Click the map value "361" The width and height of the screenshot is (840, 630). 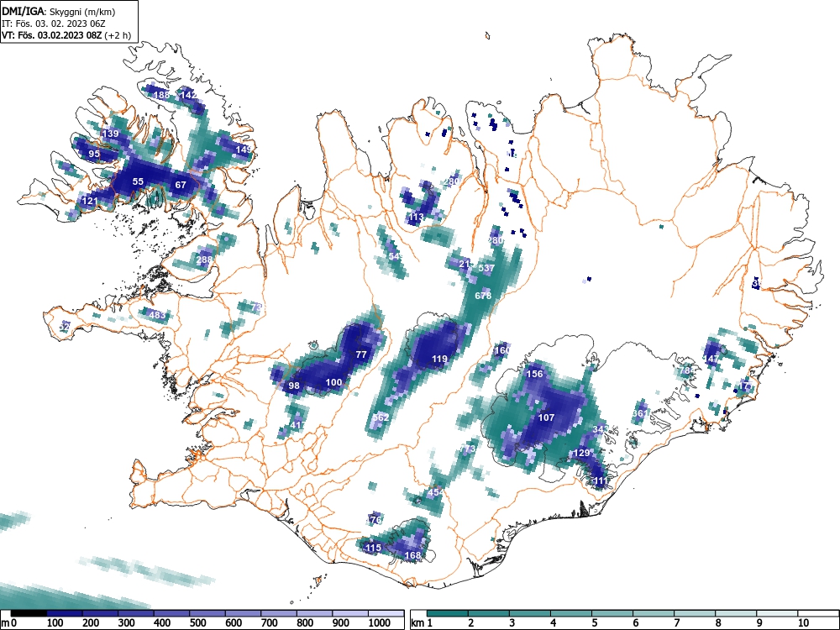(640, 413)
